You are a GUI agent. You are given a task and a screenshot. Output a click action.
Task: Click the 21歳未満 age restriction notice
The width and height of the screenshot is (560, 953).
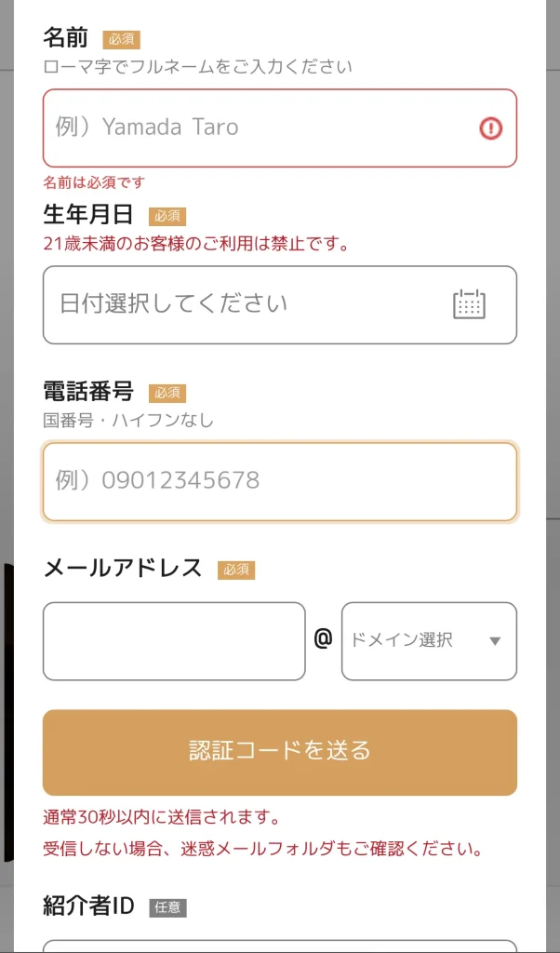(x=196, y=244)
